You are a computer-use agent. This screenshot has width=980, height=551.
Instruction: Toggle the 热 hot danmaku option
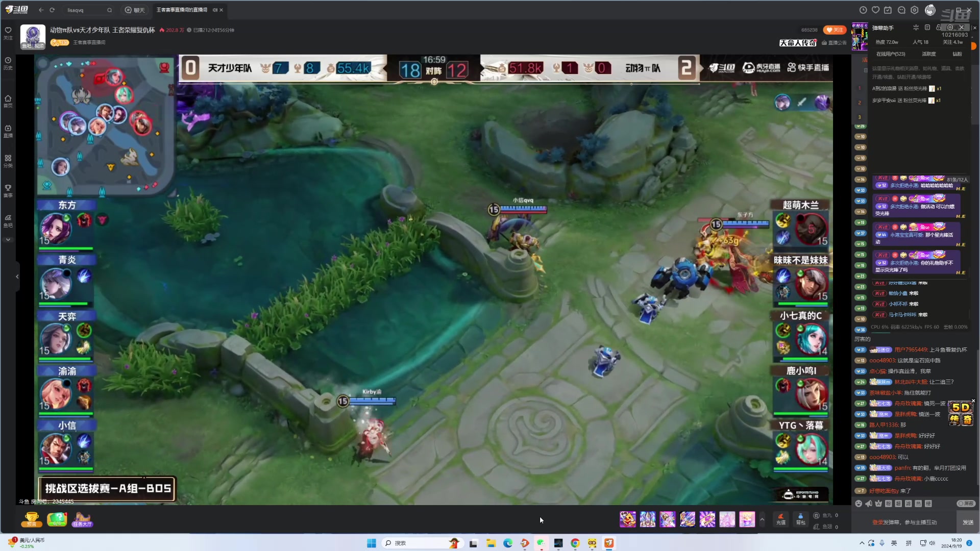[x=918, y=504]
